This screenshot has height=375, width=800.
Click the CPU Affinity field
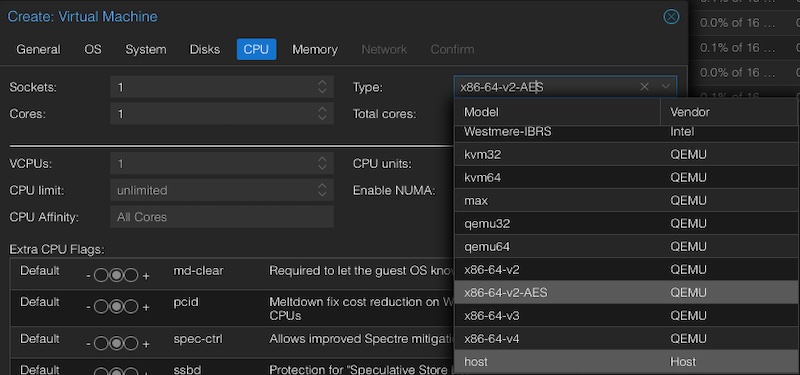click(x=222, y=217)
